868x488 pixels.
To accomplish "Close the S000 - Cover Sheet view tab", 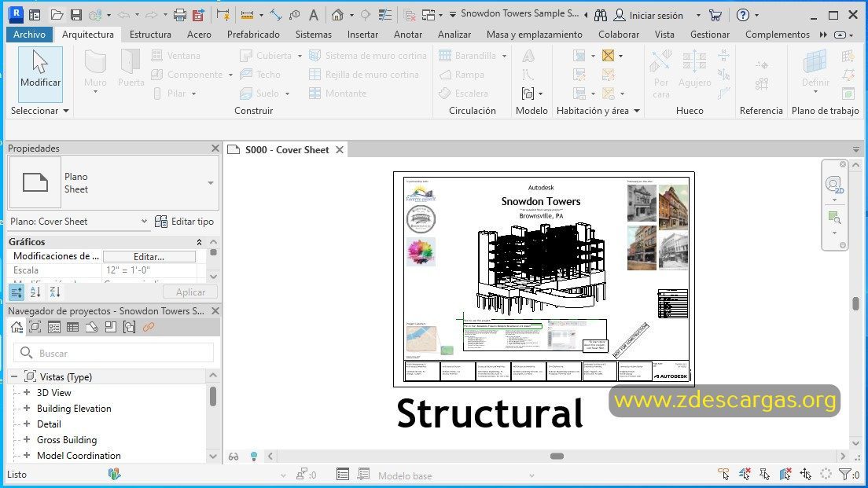I will 340,150.
